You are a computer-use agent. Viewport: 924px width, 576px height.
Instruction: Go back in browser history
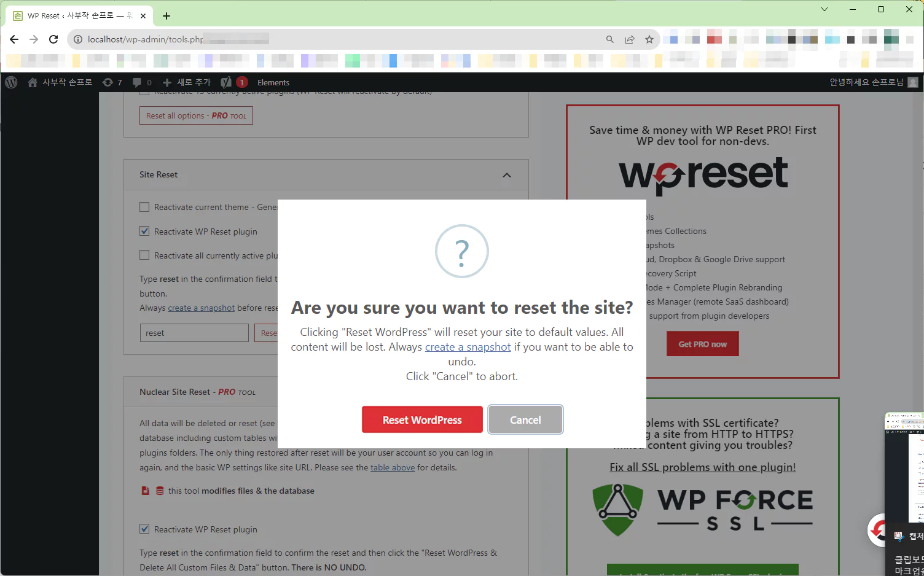14,39
